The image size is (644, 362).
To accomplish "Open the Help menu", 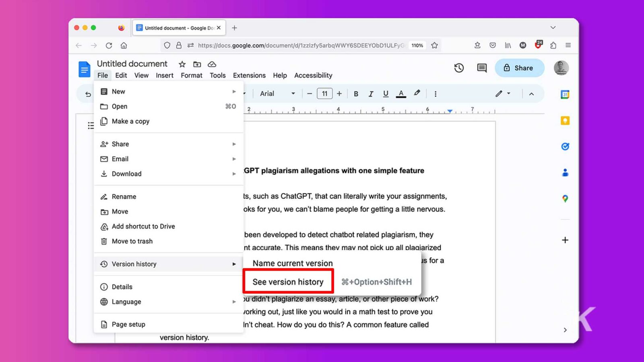I will 280,75.
